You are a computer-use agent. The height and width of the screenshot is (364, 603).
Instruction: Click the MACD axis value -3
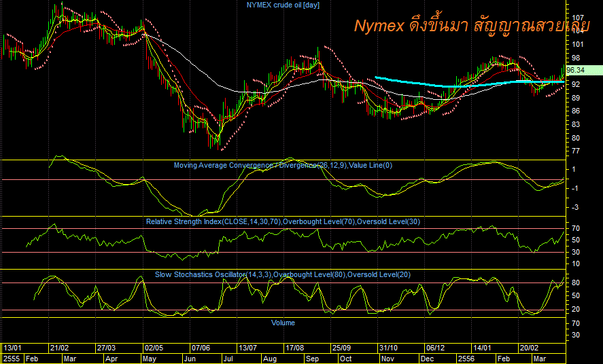pos(575,207)
